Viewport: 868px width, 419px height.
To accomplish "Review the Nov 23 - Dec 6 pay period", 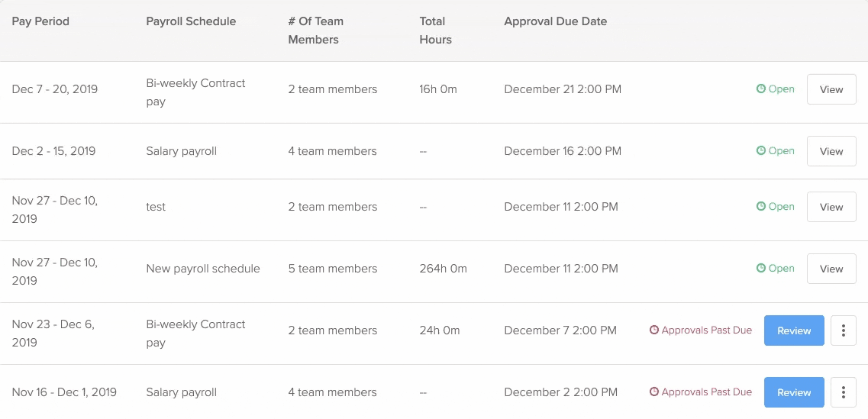I will 794,330.
